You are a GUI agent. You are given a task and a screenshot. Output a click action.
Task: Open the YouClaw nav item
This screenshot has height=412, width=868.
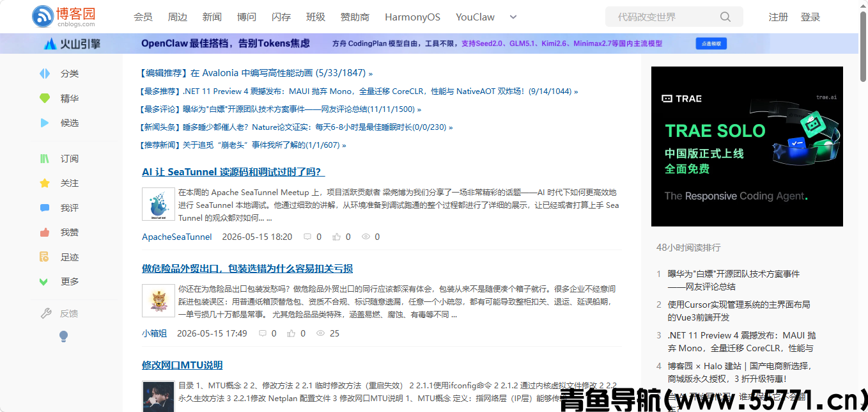pyautogui.click(x=476, y=17)
